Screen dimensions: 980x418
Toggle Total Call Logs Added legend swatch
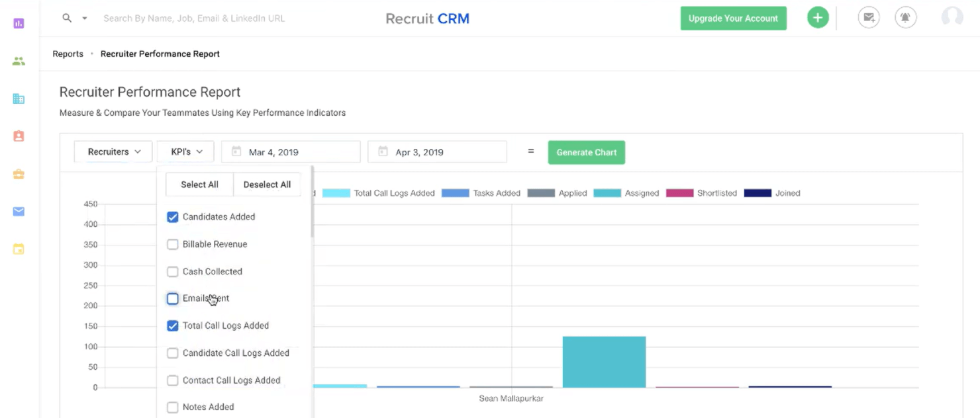tap(336, 193)
